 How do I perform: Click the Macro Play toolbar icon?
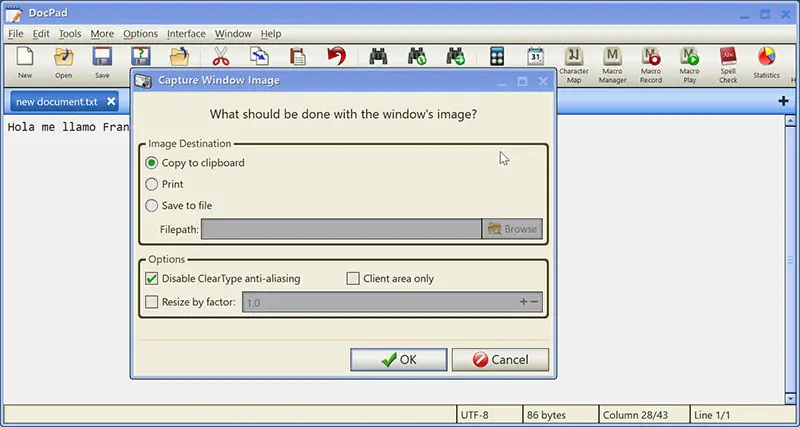[x=689, y=65]
